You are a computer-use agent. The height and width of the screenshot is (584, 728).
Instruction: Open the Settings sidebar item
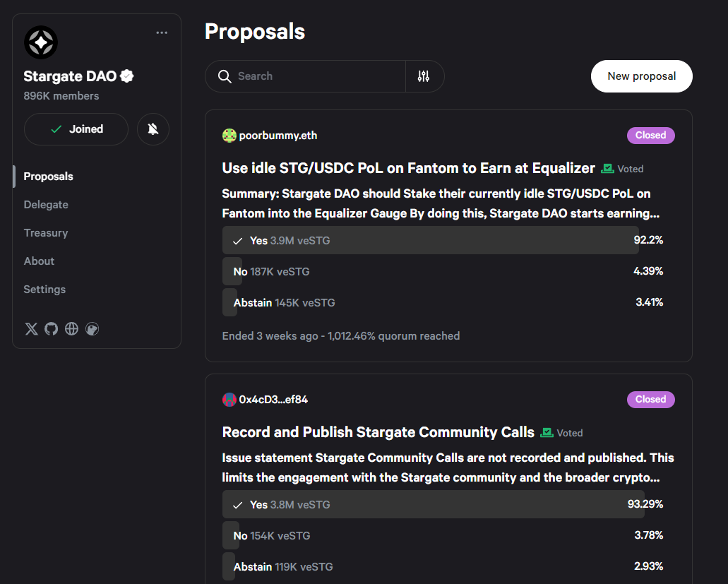point(44,290)
